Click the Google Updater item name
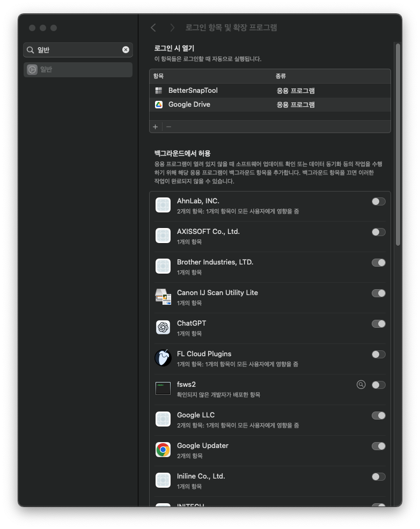 coord(202,446)
